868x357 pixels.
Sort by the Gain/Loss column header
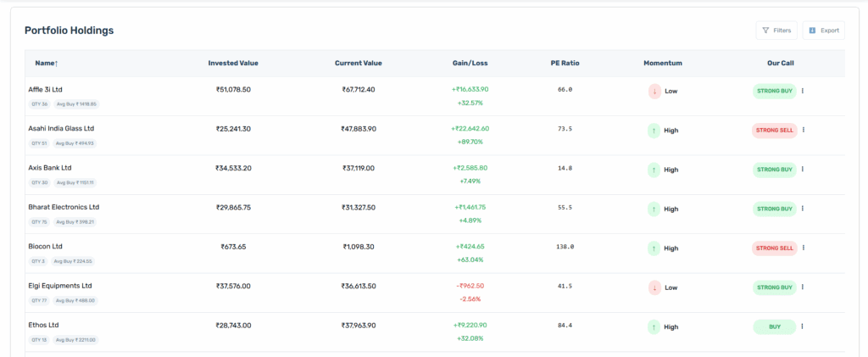(x=469, y=63)
